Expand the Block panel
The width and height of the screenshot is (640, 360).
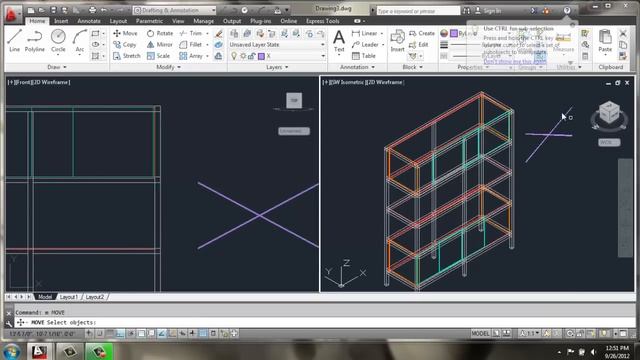[x=413, y=67]
